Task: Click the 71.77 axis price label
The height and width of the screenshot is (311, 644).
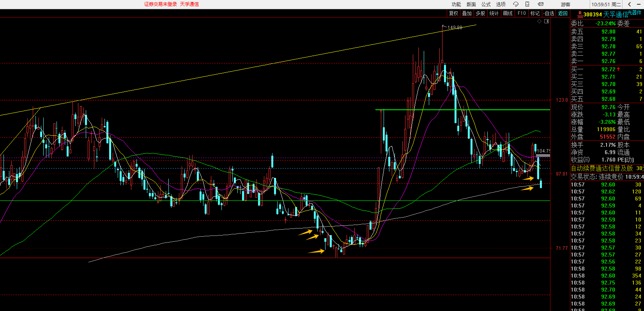Action: [562, 248]
